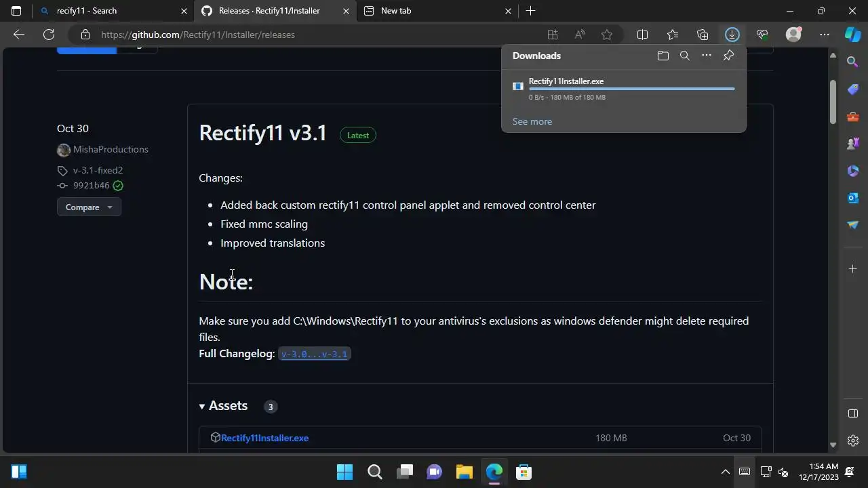This screenshot has width=868, height=488.
Task: Add this page to favorites star
Action: pos(607,35)
